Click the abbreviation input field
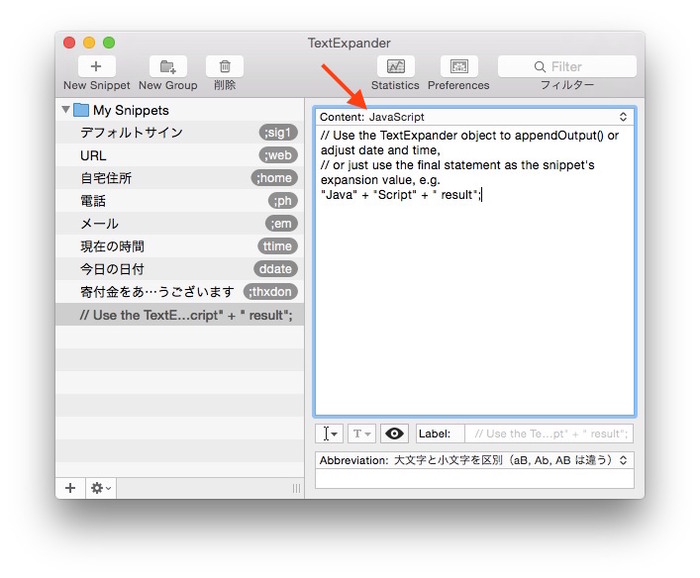700x578 pixels. [474, 478]
